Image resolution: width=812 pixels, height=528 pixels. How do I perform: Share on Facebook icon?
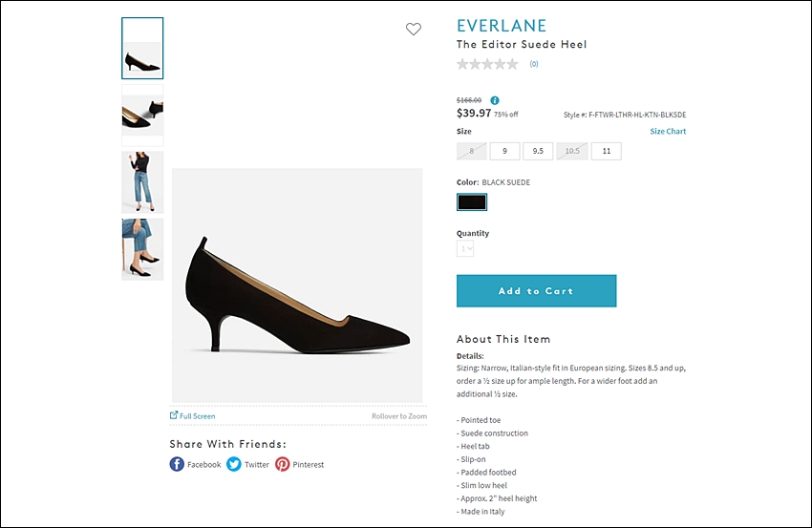tap(177, 464)
